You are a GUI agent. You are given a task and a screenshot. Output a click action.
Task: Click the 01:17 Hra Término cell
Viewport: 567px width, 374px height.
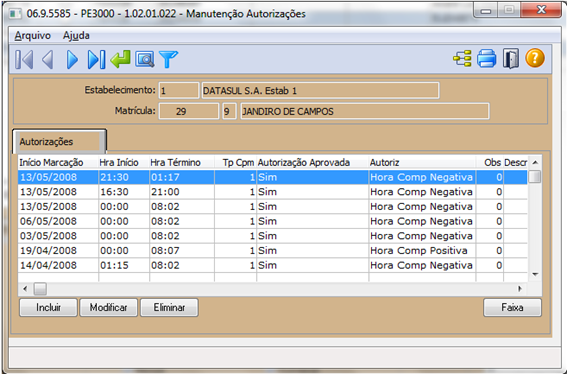coord(182,177)
